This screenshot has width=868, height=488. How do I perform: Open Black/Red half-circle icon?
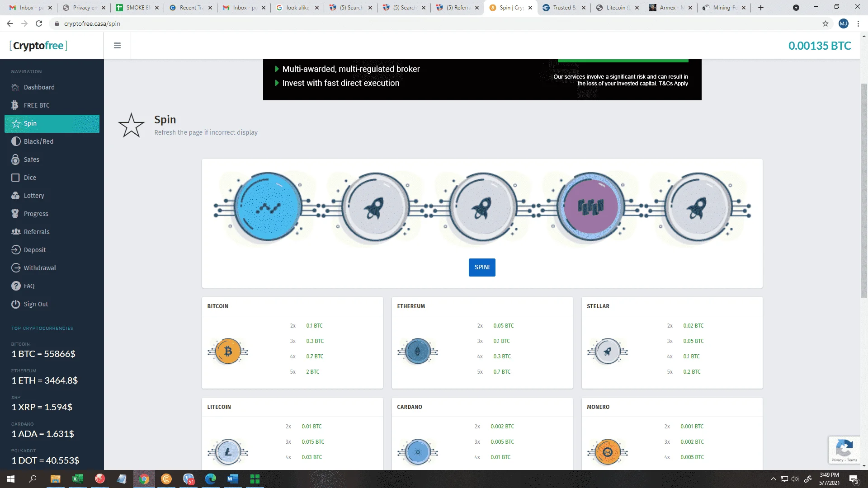tap(16, 141)
